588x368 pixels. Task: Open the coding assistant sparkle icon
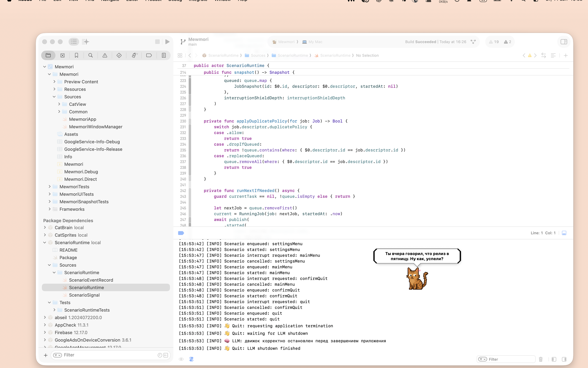click(x=85, y=42)
